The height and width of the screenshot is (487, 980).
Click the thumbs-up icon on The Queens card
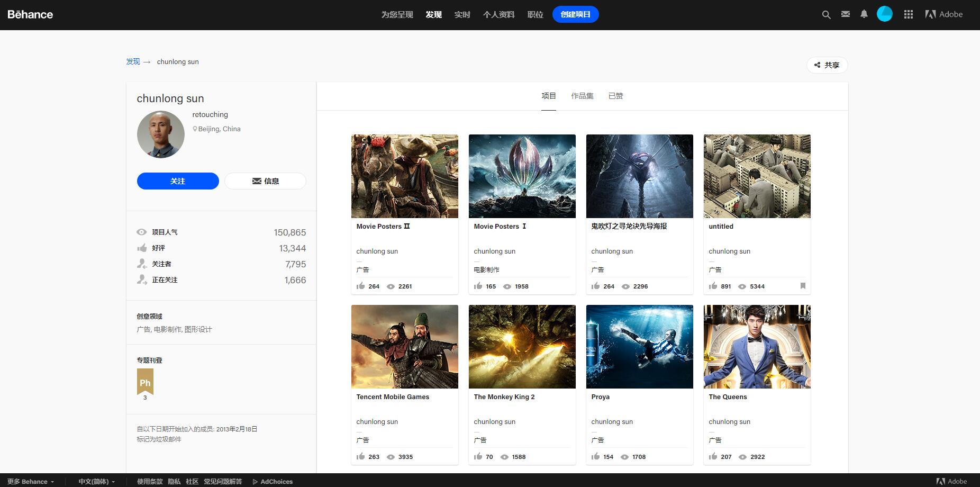point(713,456)
